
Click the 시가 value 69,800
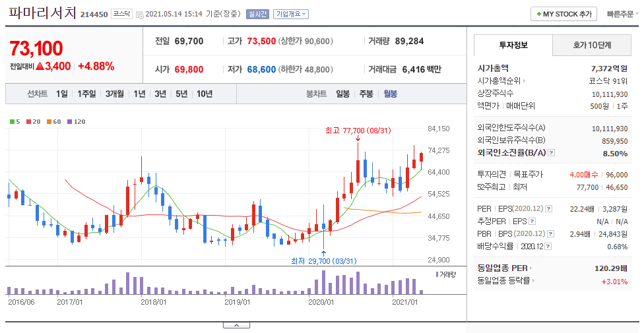click(189, 69)
